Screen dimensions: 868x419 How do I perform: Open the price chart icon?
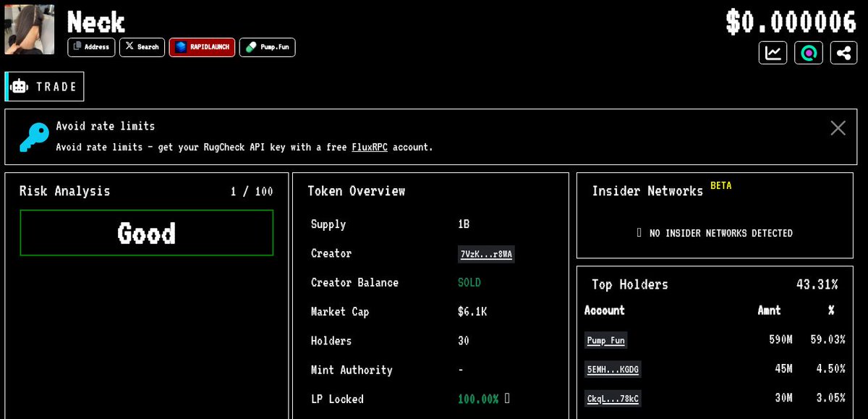pos(773,53)
